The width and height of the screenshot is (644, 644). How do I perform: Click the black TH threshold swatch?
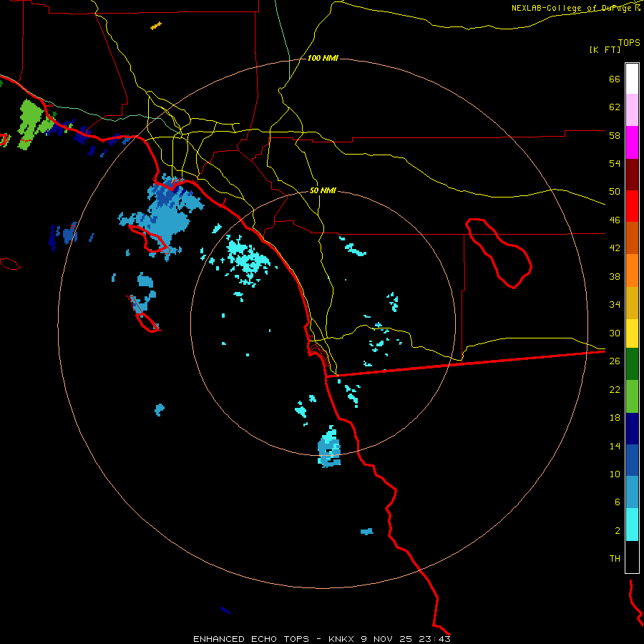coord(632,557)
